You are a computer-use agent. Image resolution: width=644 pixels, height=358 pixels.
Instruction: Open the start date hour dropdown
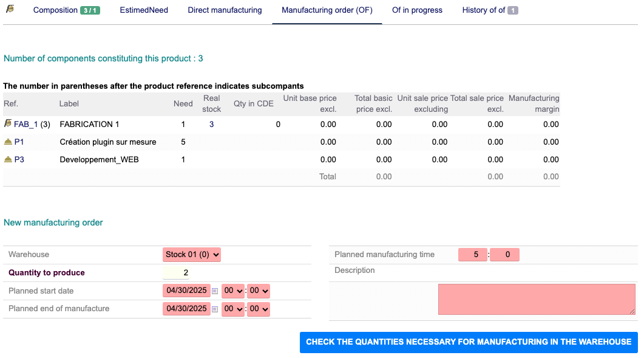pyautogui.click(x=233, y=291)
